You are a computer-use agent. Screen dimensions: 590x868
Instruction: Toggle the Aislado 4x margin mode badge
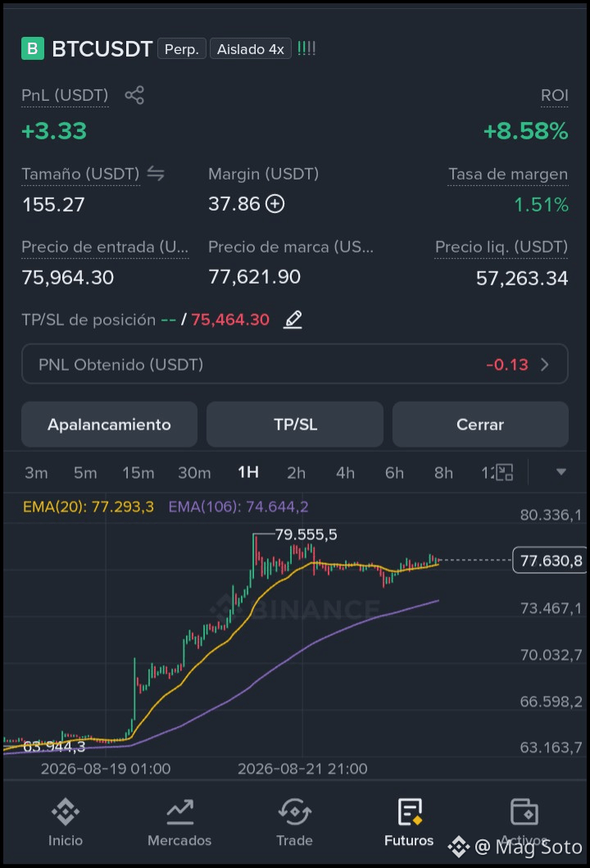[251, 49]
